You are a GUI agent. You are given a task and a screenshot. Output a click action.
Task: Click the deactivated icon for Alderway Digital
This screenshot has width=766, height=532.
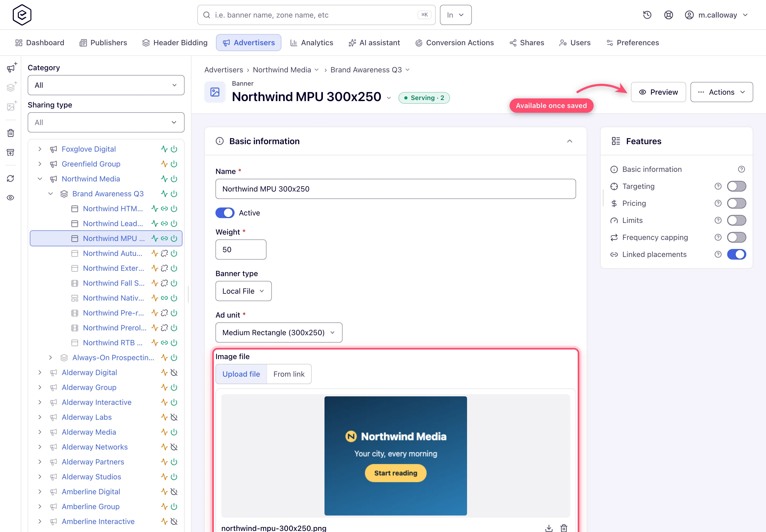tap(174, 372)
